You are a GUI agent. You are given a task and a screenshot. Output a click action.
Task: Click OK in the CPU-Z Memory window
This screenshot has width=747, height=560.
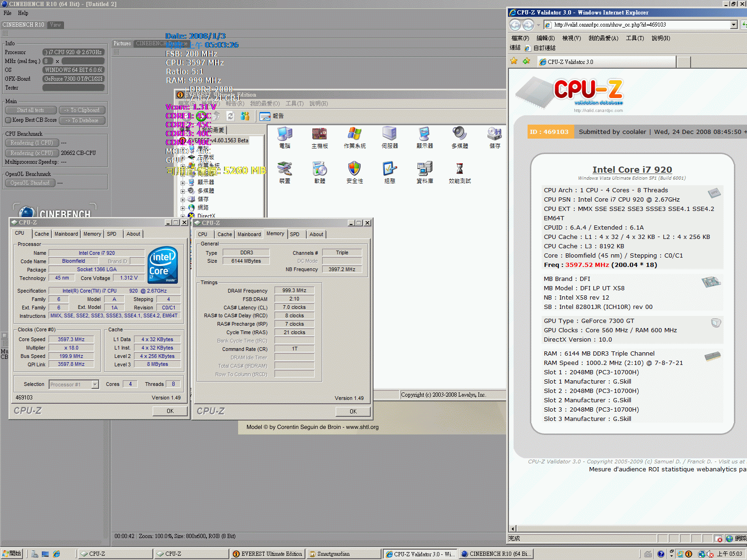tap(353, 412)
